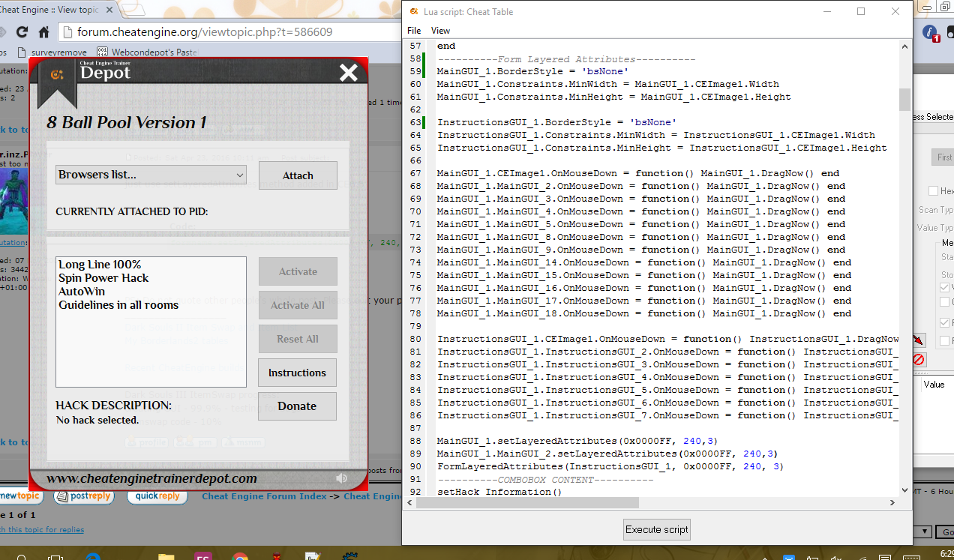The width and height of the screenshot is (954, 560).
Task: Attach trainer to the selected browser
Action: pos(298,175)
